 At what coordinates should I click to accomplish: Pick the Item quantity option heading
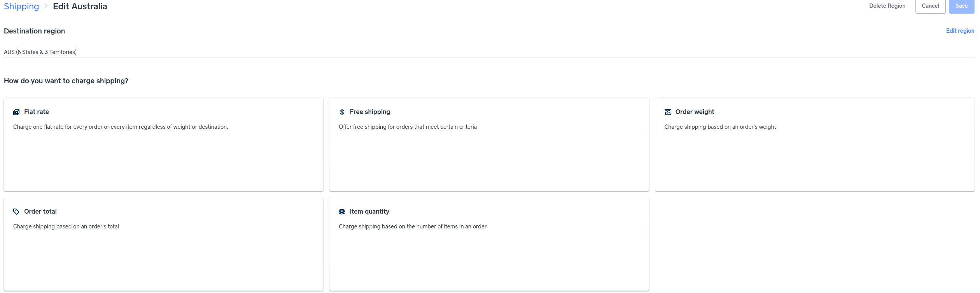pyautogui.click(x=369, y=212)
